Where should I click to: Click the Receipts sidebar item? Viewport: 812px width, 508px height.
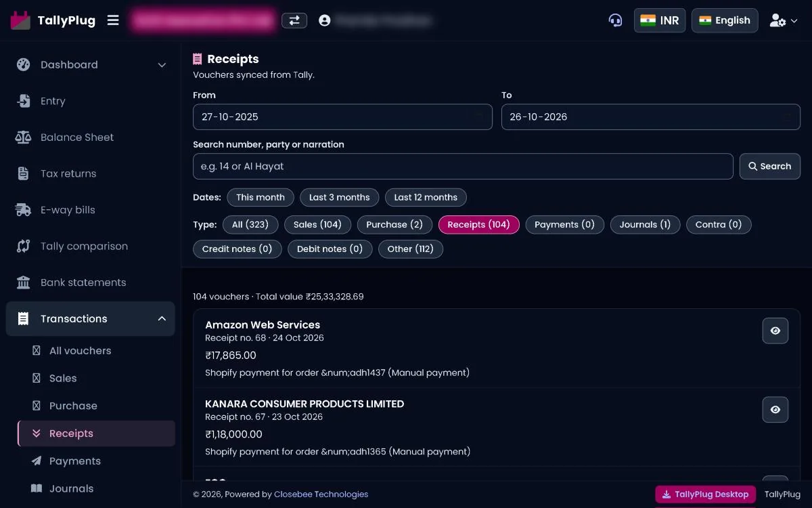coord(96,433)
